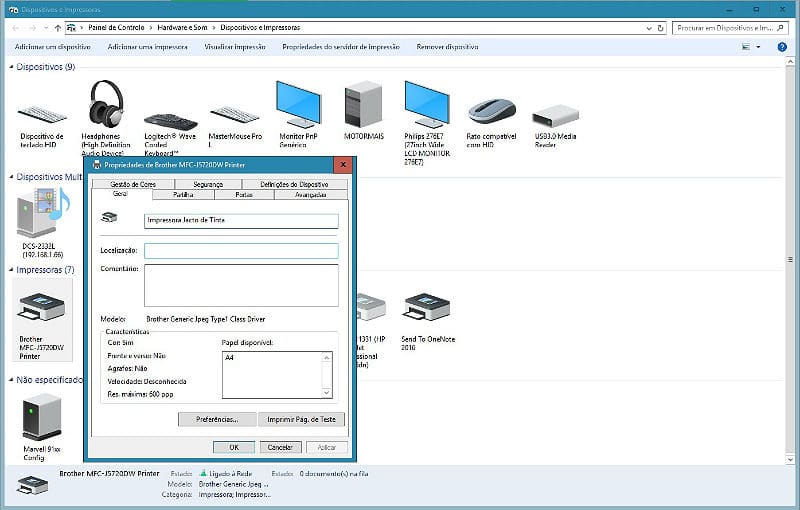Select the Logitech Wave Corded Keyboard icon

pyautogui.click(x=170, y=121)
